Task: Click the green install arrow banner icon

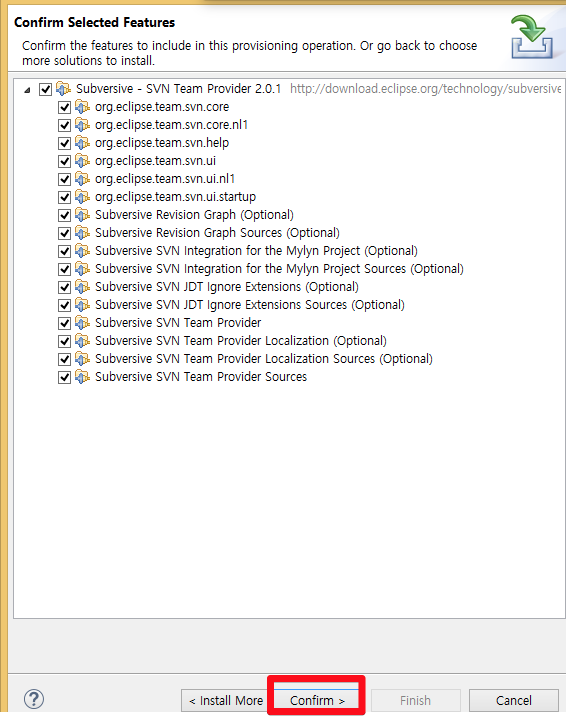Action: 532,37
